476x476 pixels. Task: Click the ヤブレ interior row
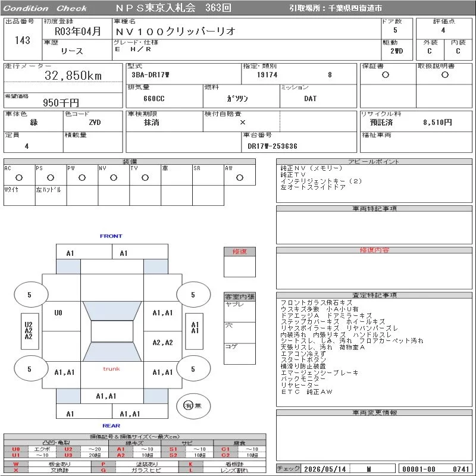coord(240,311)
